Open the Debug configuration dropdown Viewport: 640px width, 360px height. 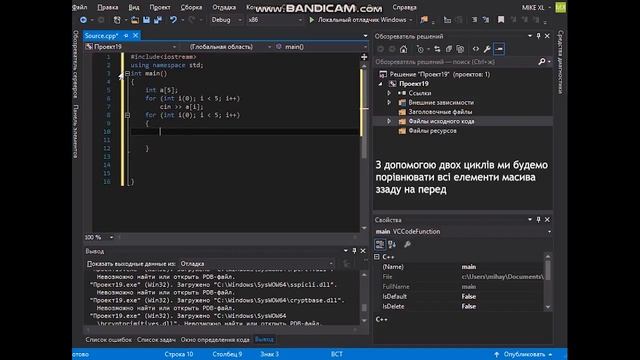pyautogui.click(x=227, y=20)
